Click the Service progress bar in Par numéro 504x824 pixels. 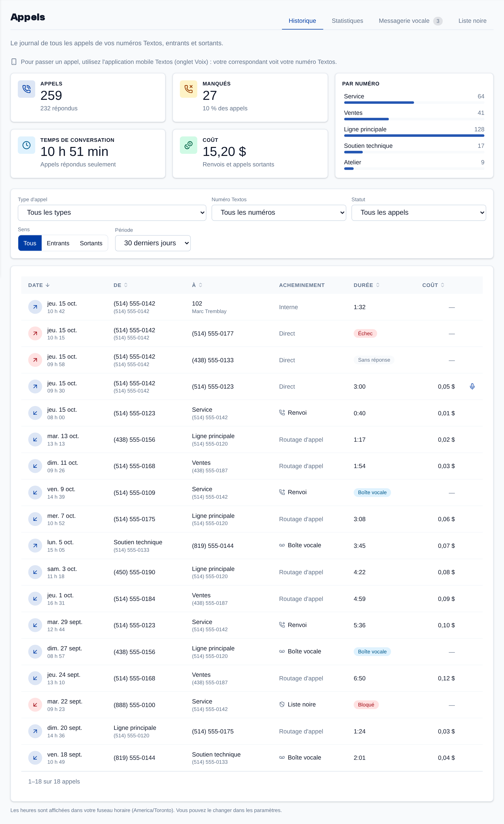(414, 103)
